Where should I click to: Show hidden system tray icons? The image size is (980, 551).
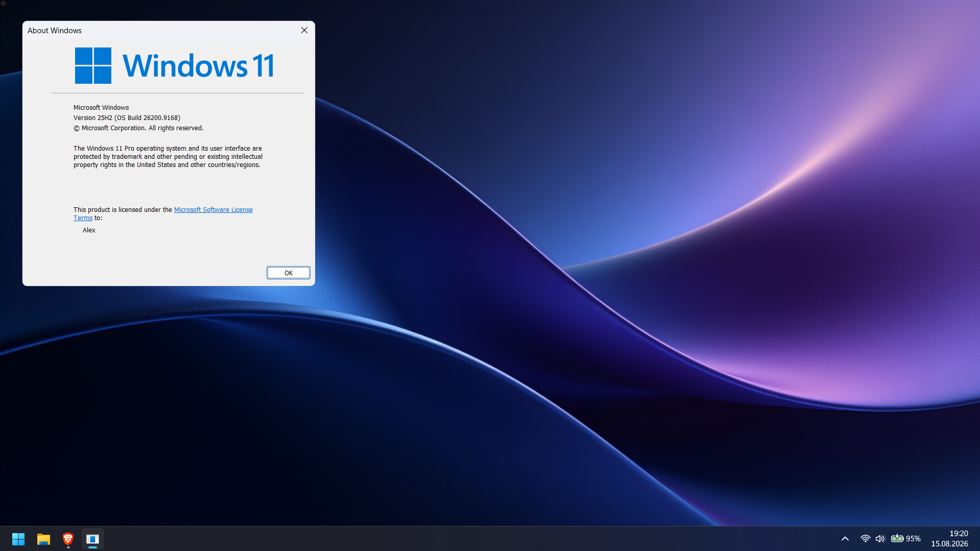(x=845, y=539)
